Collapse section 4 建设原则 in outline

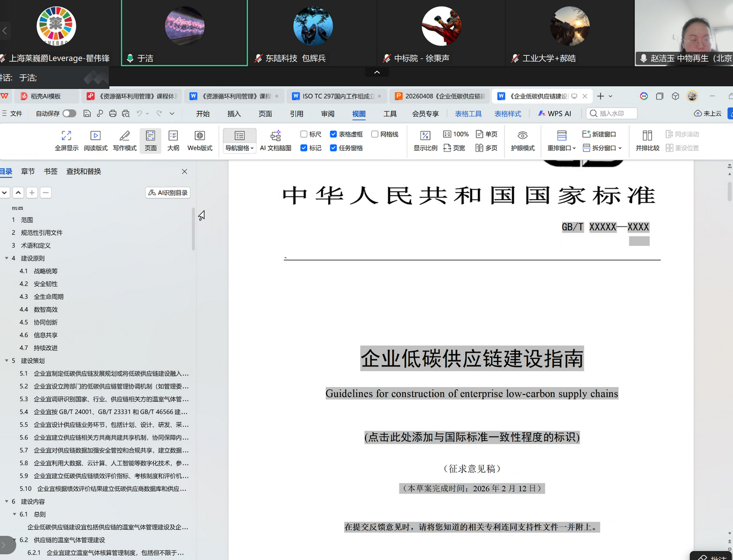point(5,258)
